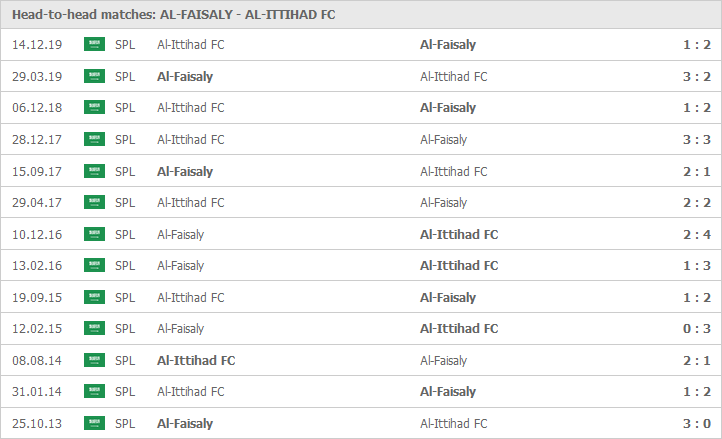This screenshot has height=439, width=722.
Task: Open the 3 : 3 score on 28.12.17
Action: [697, 140]
